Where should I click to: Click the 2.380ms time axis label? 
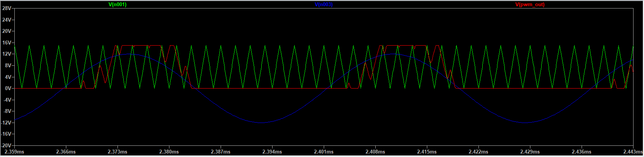pos(169,152)
